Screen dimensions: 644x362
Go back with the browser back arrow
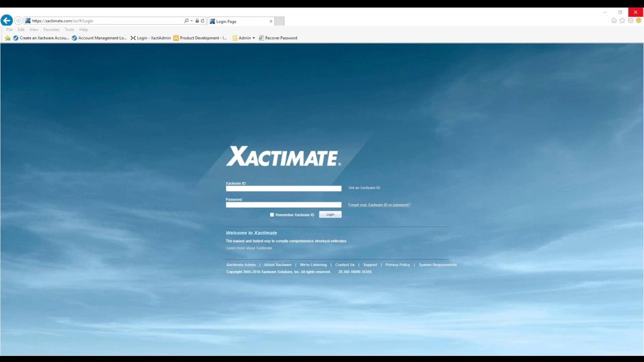click(7, 21)
